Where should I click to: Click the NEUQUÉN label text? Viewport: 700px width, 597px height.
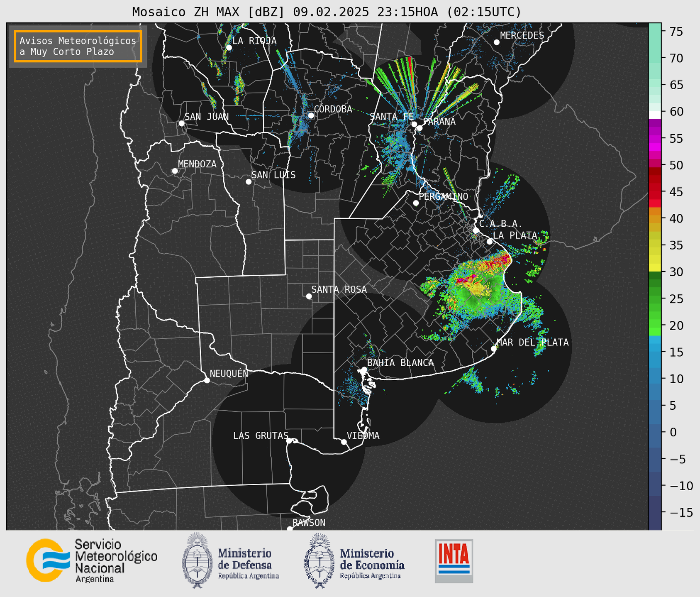(229, 374)
